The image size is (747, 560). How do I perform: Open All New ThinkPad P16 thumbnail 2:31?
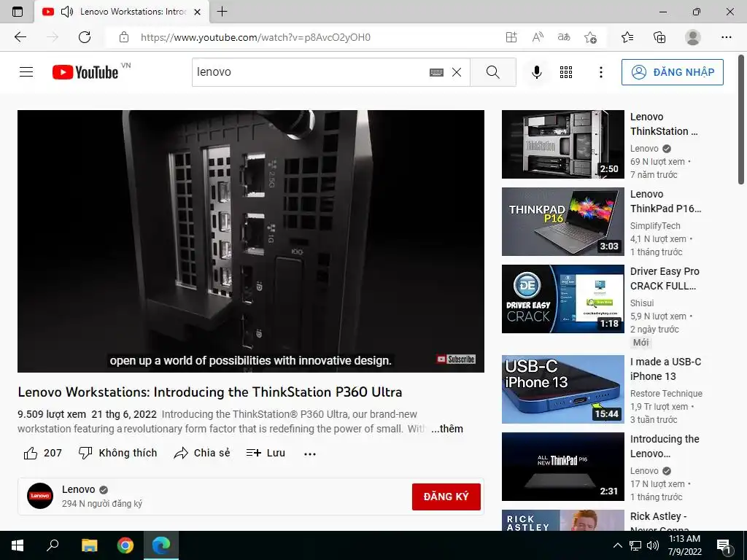point(562,466)
